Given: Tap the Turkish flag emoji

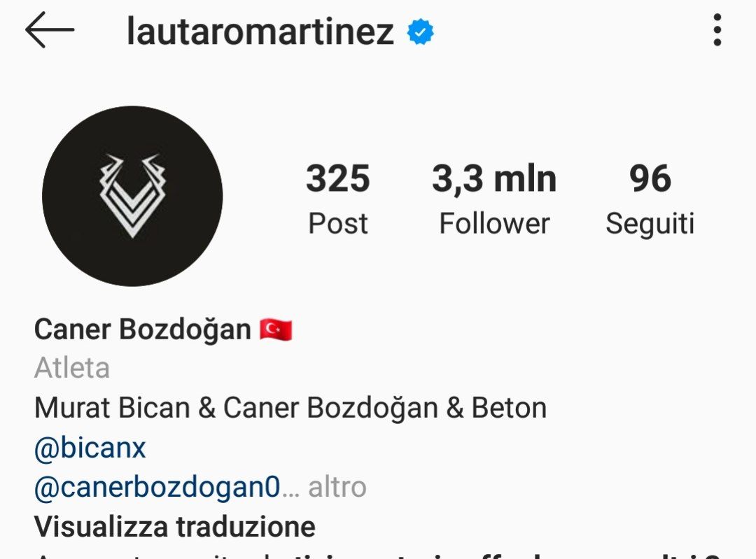Looking at the screenshot, I should (x=276, y=330).
